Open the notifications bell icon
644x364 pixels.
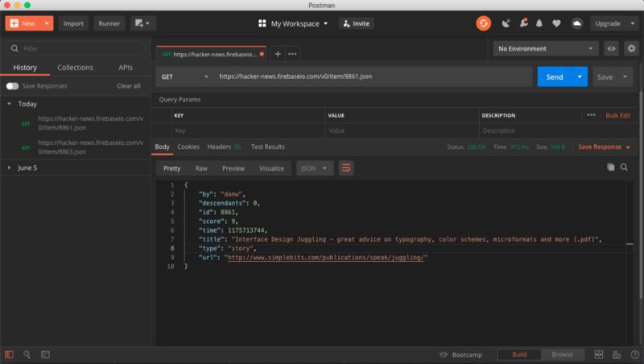539,23
